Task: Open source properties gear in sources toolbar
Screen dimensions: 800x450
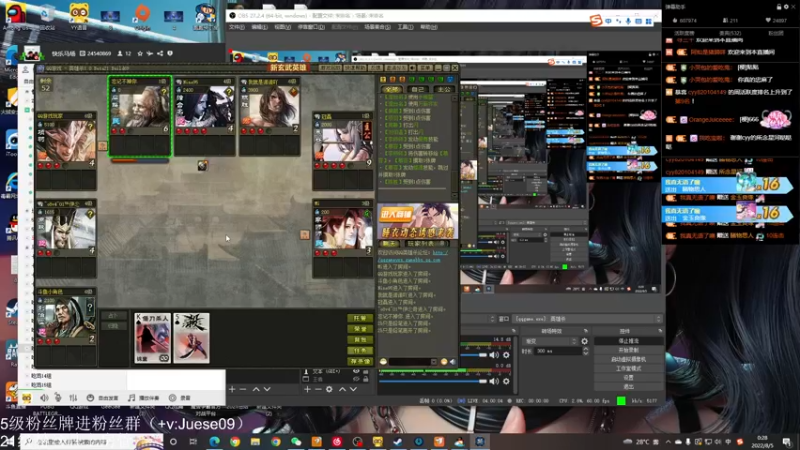Action: 329,389
